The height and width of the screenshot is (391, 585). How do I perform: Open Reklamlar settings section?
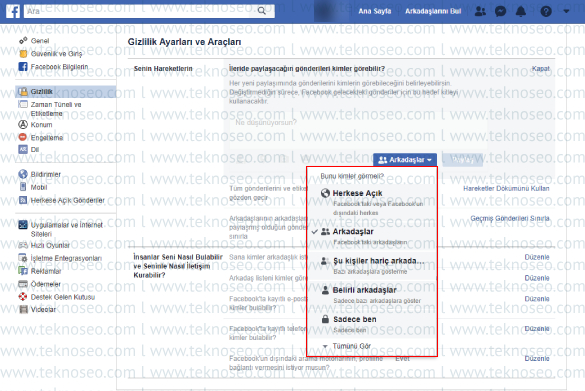46,271
